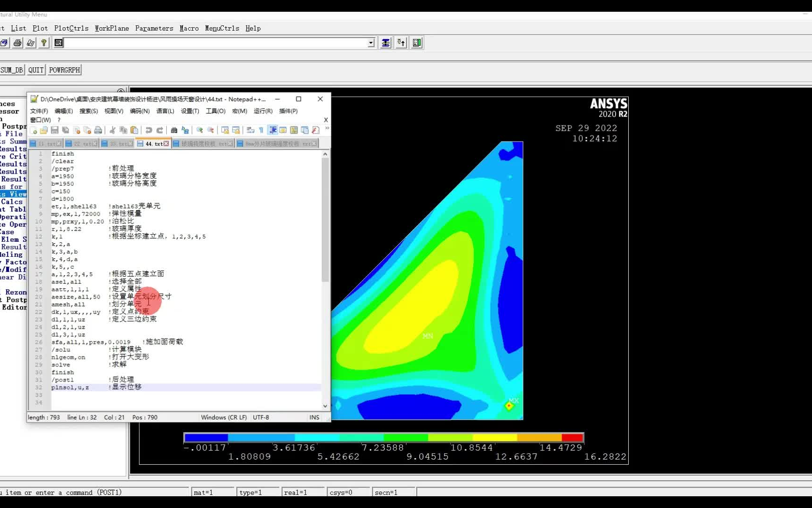Click Windows (CR LF) in the status bar
Viewport: 812px width, 508px height.
224,417
